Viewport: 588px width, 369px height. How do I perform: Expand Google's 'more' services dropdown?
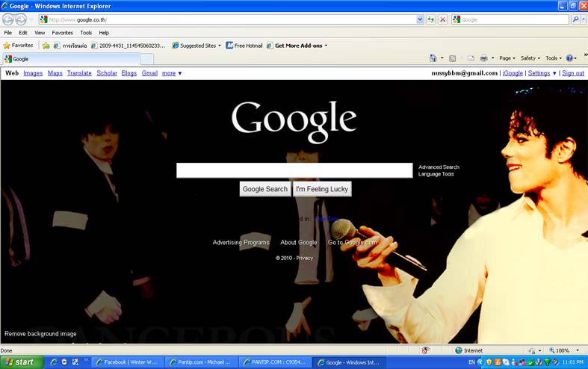[x=172, y=73]
